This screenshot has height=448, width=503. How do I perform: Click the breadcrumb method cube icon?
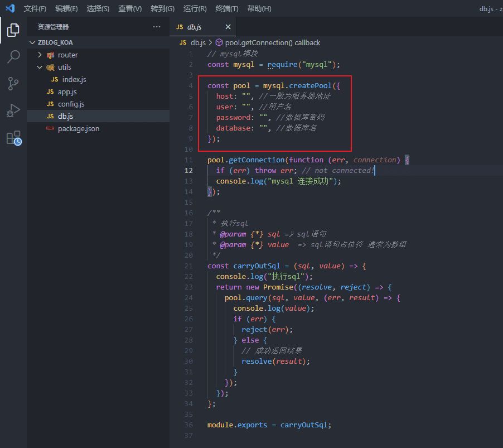[219, 43]
